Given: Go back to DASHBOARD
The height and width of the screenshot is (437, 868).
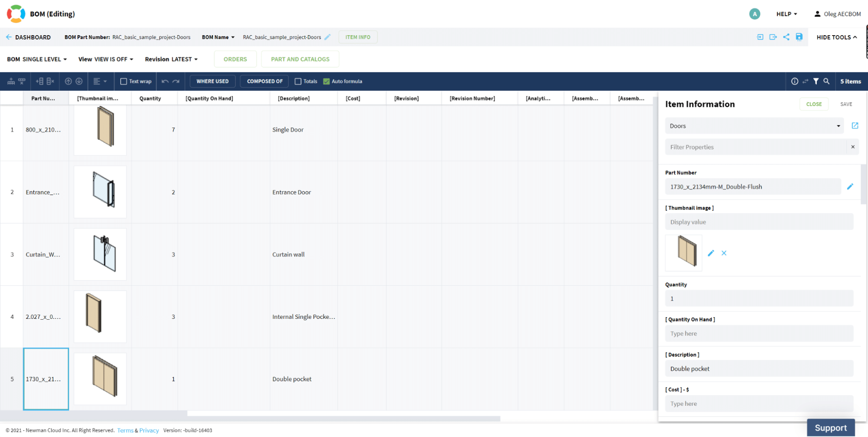Looking at the screenshot, I should click(x=28, y=37).
